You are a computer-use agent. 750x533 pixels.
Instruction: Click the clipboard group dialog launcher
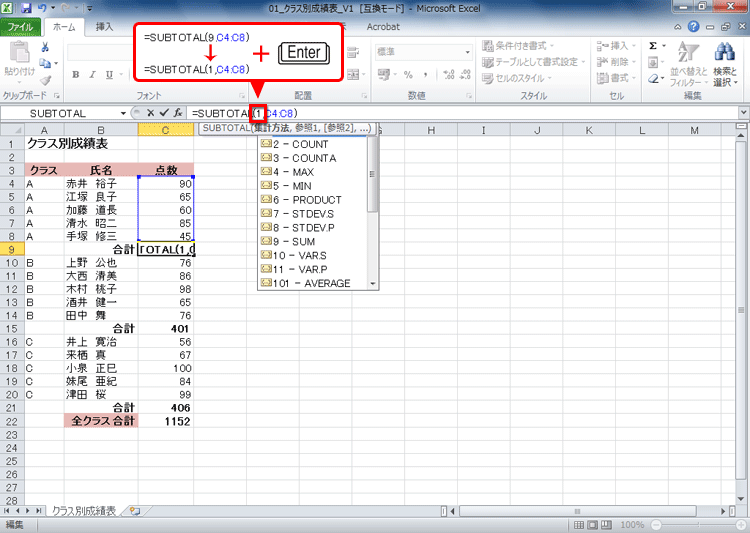tap(56, 96)
